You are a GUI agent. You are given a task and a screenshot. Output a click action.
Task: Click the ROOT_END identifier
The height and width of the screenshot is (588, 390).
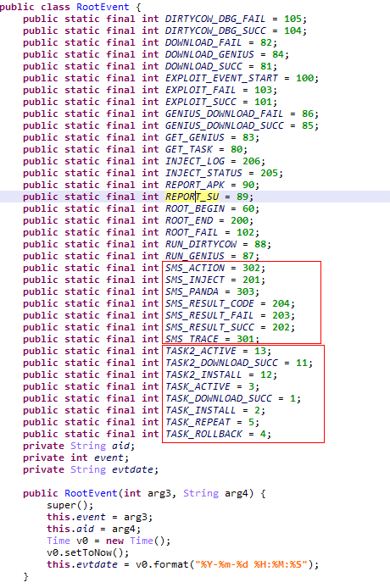coord(189,221)
